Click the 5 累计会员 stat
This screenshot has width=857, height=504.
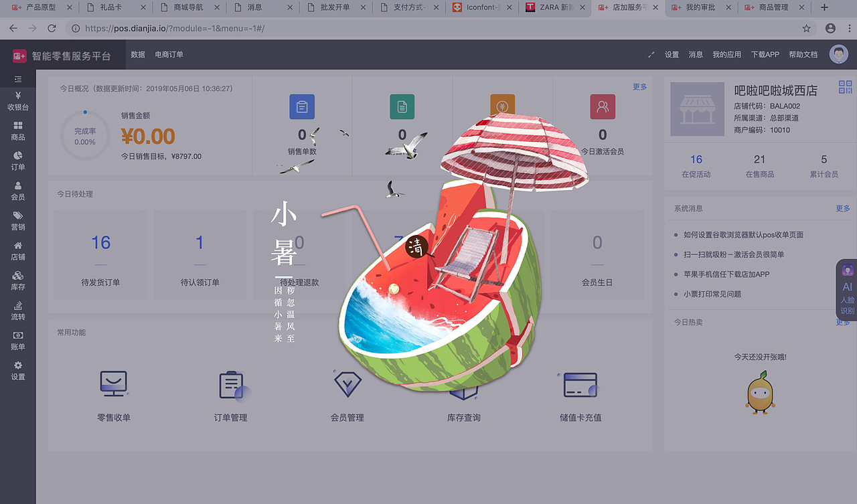824,166
